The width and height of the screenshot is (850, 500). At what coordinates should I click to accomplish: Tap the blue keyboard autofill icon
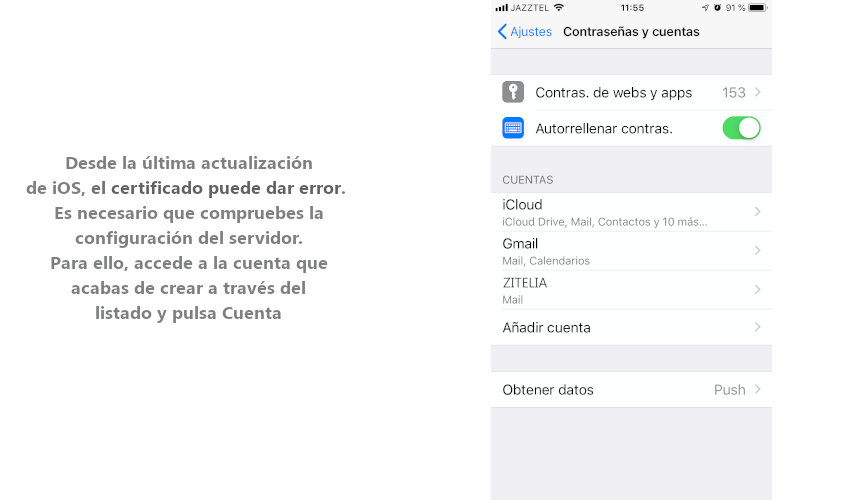coord(513,128)
